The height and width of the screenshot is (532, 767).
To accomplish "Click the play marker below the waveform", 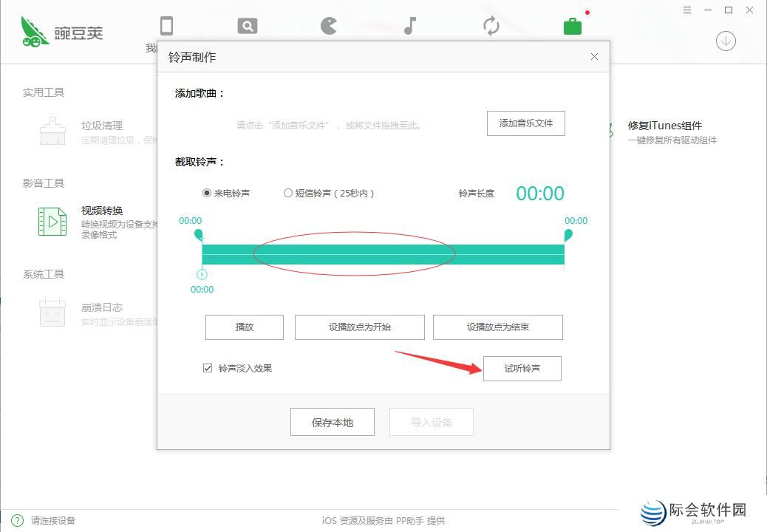I will click(200, 276).
